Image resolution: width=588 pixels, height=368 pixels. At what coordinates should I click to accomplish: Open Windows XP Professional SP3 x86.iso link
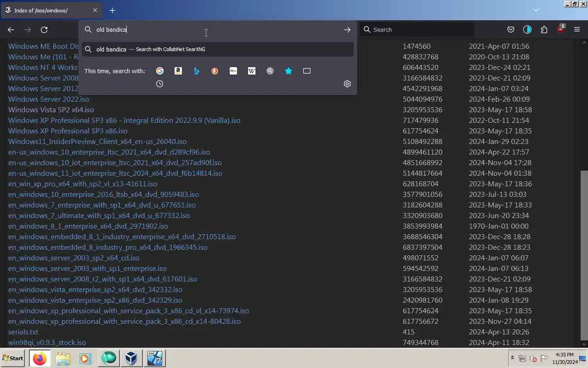coord(68,131)
